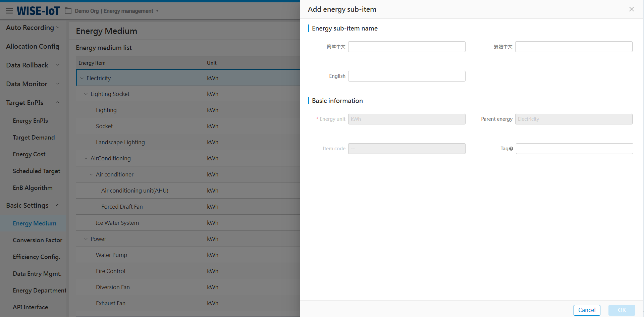
Task: Collapse the Lighting Socket row chevron
Action: tap(86, 94)
